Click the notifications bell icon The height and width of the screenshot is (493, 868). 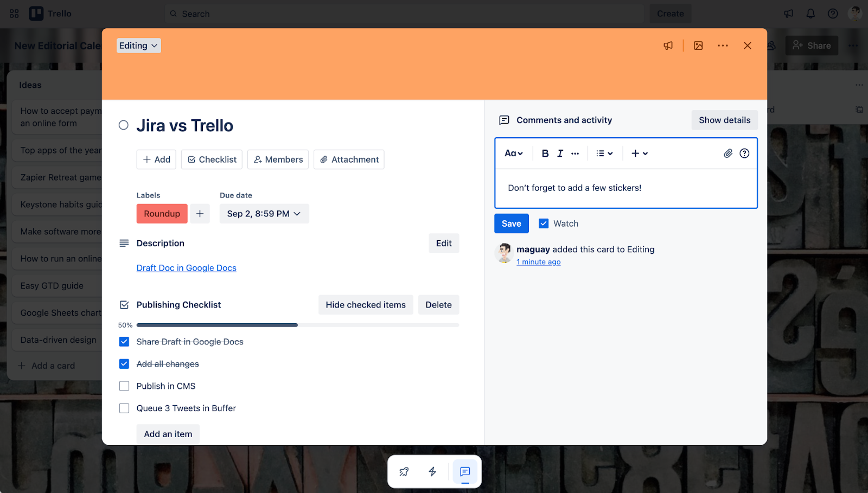coord(810,13)
